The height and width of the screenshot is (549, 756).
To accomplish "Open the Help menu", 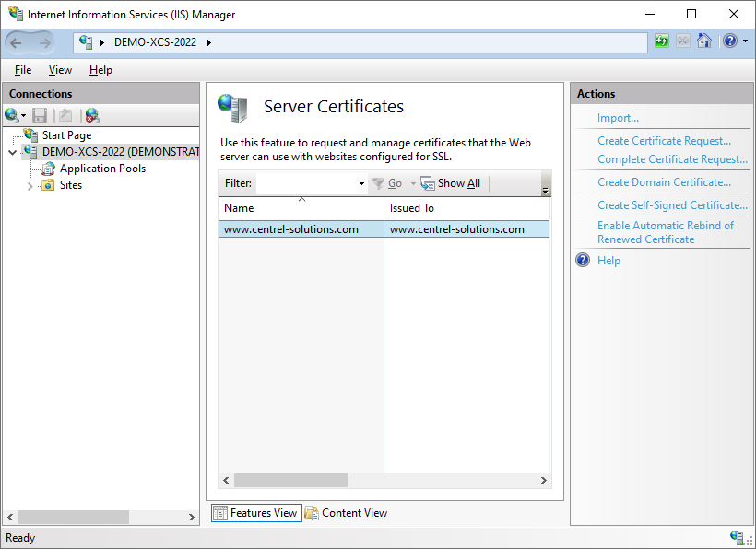I will point(100,70).
